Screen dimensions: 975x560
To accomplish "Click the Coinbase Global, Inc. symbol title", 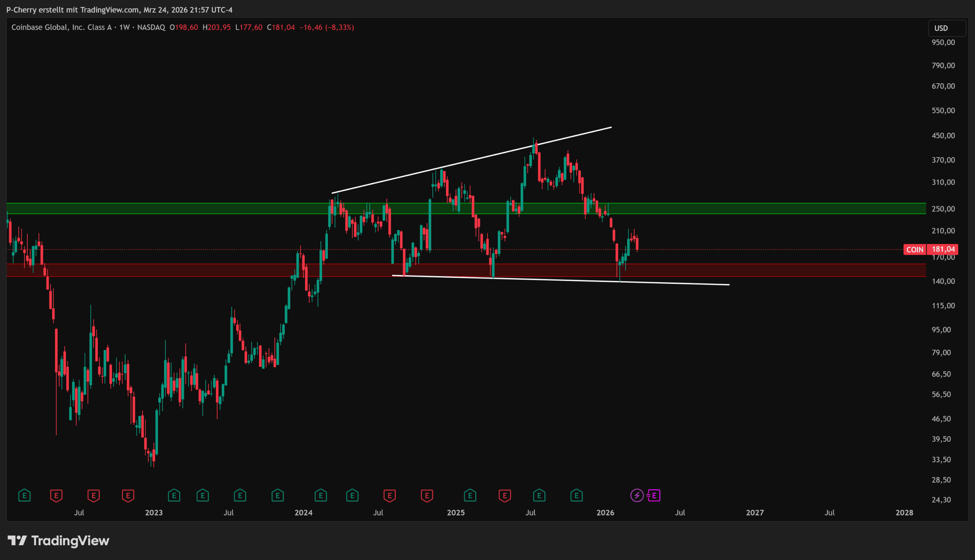I will pyautogui.click(x=61, y=27).
